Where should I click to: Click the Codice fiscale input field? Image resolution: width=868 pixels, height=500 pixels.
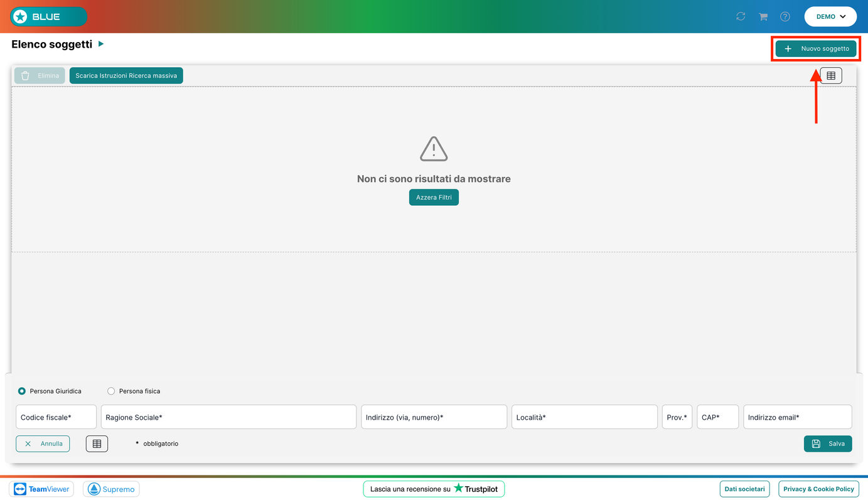[x=56, y=417]
